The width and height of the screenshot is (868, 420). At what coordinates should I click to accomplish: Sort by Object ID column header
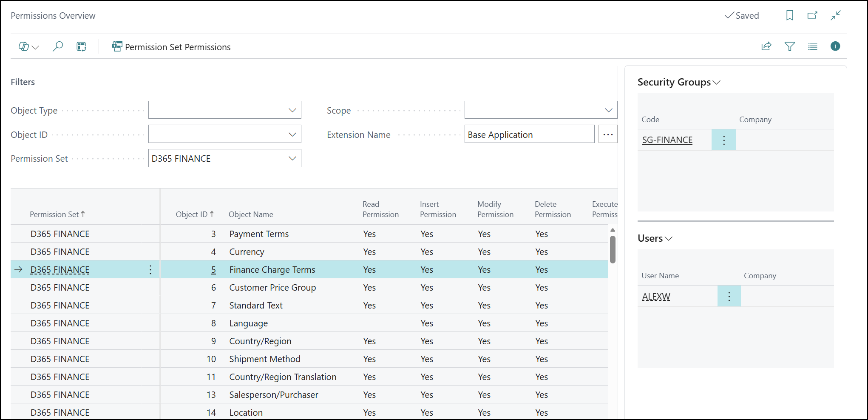coord(195,214)
